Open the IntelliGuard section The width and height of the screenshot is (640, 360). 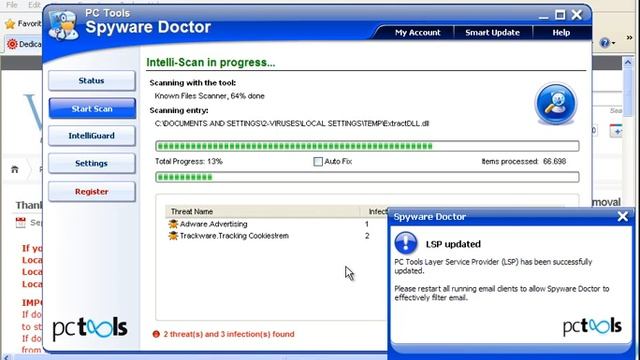tap(92, 136)
